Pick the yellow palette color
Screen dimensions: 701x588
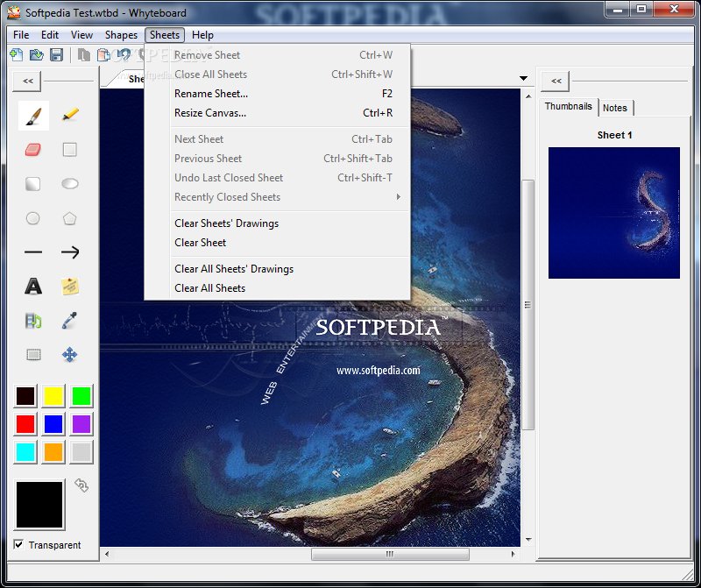[x=53, y=396]
